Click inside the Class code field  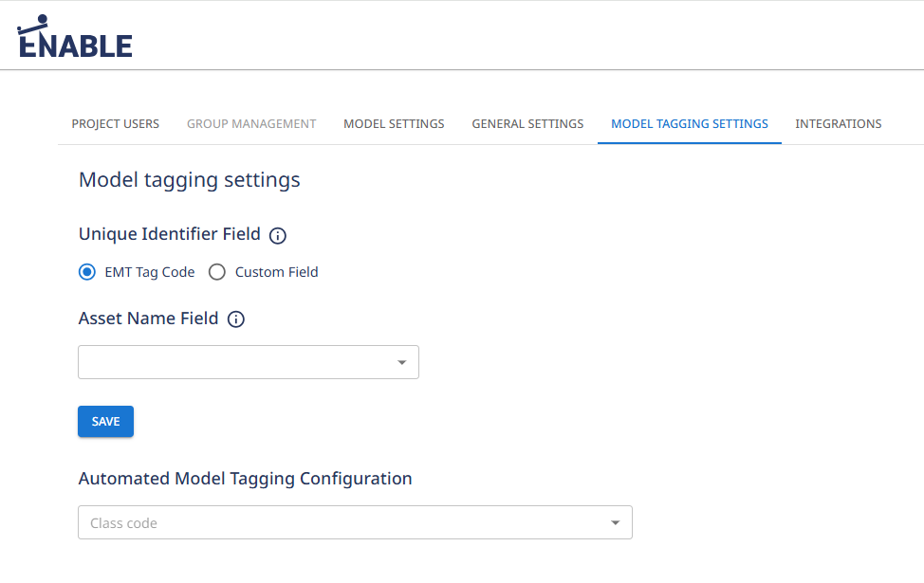(332, 522)
